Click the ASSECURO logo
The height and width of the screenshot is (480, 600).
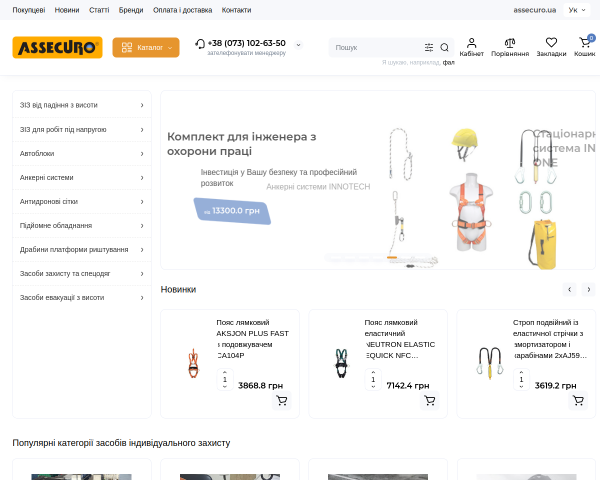(57, 47)
